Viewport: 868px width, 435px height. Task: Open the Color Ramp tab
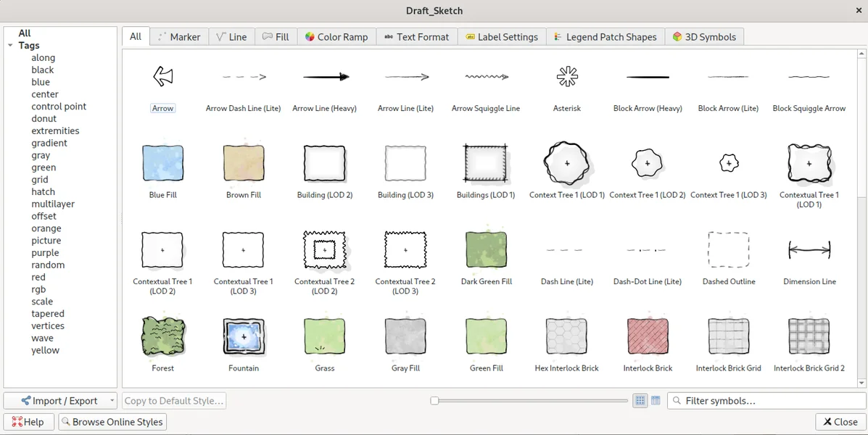pyautogui.click(x=336, y=37)
